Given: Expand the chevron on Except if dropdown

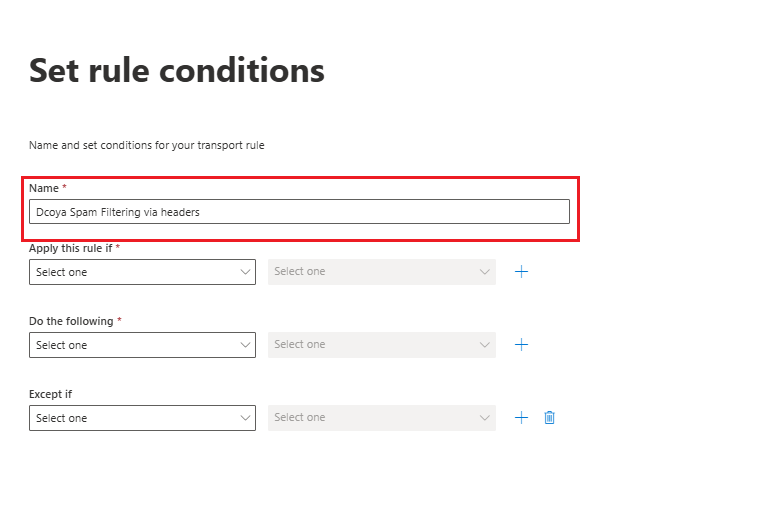Looking at the screenshot, I should coord(245,418).
